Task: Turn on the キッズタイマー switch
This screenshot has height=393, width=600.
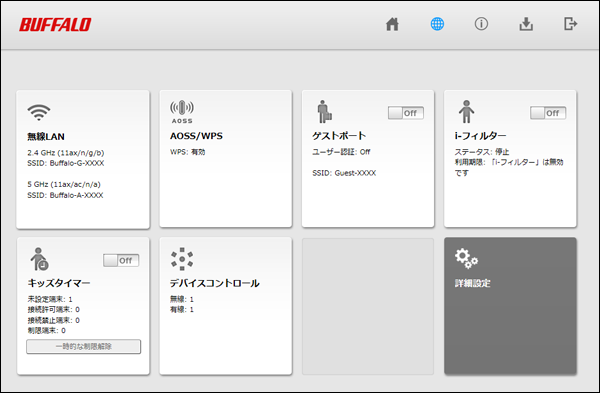Action: (121, 261)
